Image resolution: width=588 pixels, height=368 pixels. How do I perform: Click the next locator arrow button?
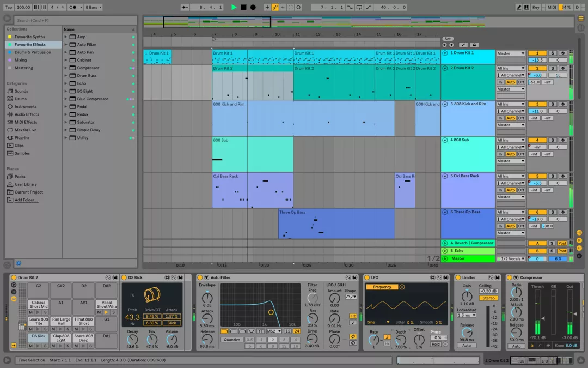pyautogui.click(x=451, y=45)
